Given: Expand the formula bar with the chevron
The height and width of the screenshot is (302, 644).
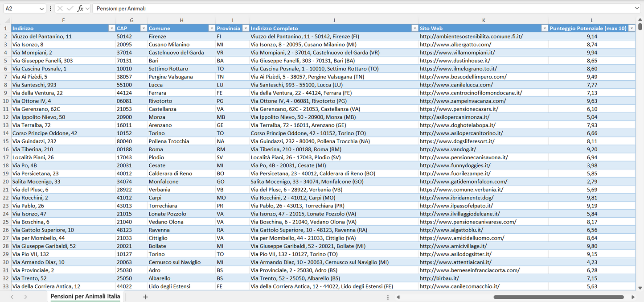Looking at the screenshot, I should tap(637, 8).
